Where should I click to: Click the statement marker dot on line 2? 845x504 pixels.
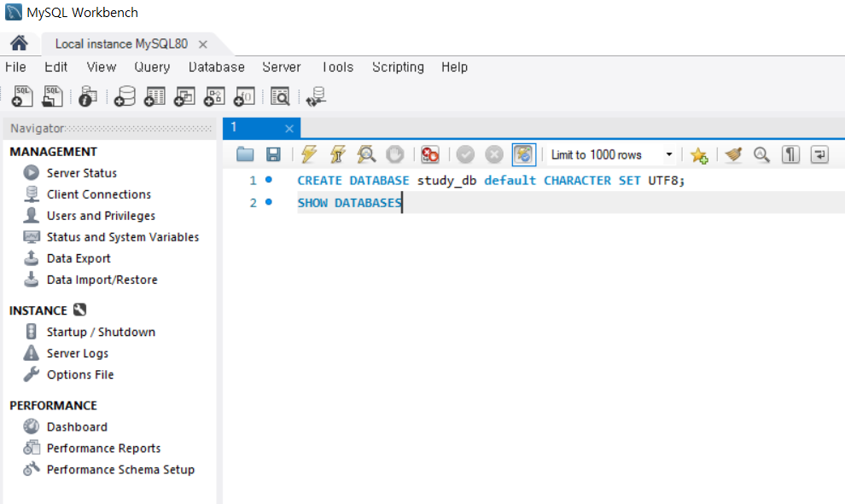pyautogui.click(x=268, y=202)
